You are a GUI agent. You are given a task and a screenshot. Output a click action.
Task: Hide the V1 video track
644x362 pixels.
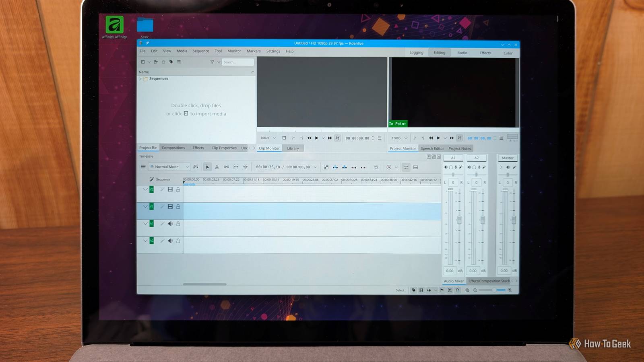(170, 206)
